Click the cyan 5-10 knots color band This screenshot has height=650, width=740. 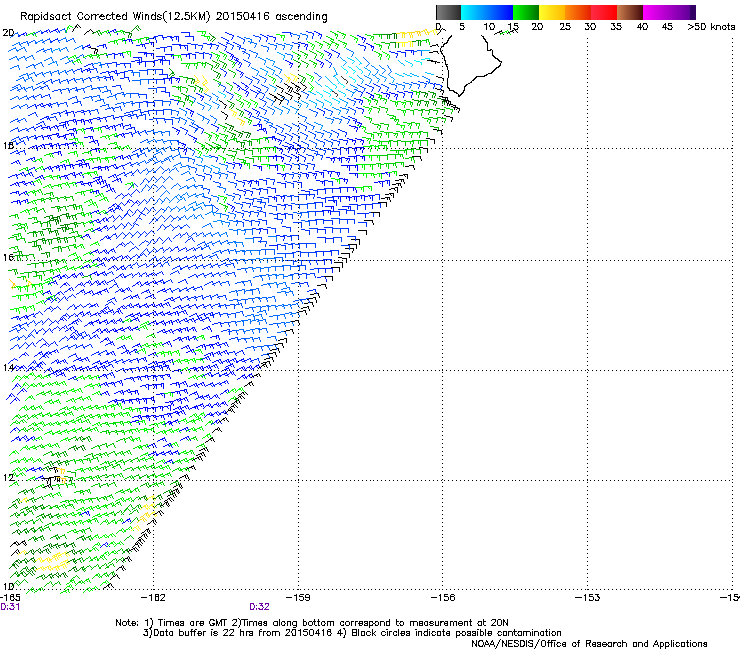coord(474,12)
